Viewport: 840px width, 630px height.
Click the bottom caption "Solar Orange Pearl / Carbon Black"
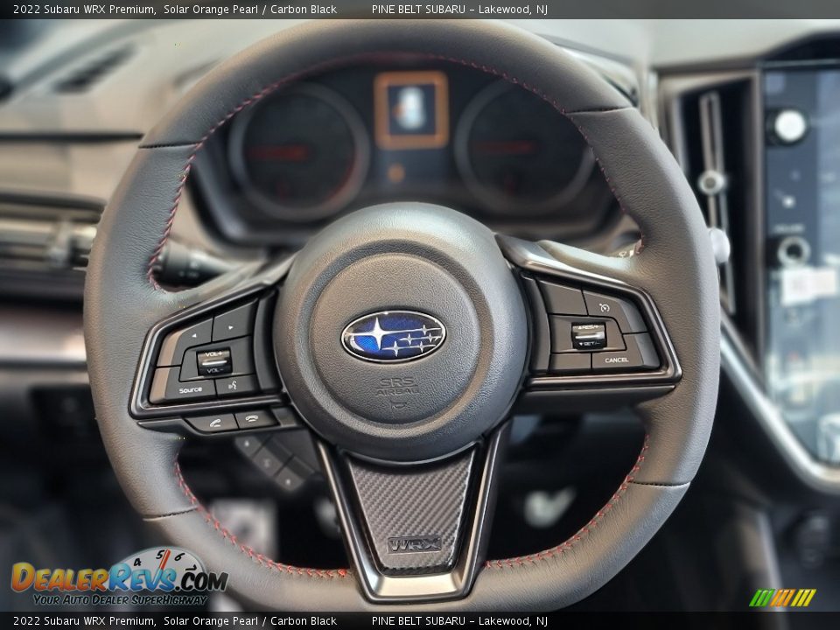point(250,621)
